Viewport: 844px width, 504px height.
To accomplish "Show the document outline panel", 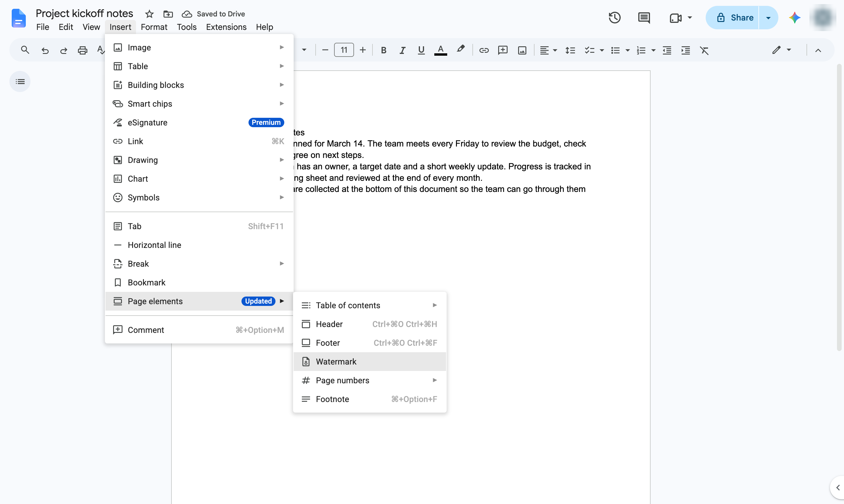I will point(20,81).
